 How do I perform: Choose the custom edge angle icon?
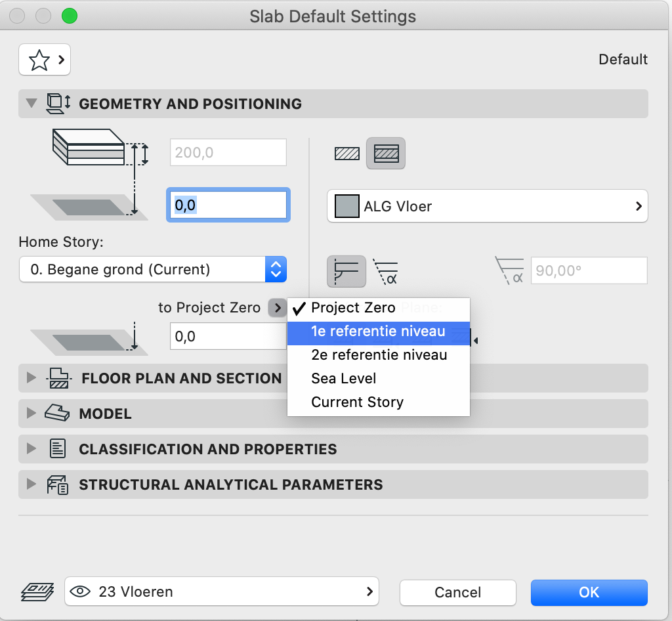click(386, 272)
